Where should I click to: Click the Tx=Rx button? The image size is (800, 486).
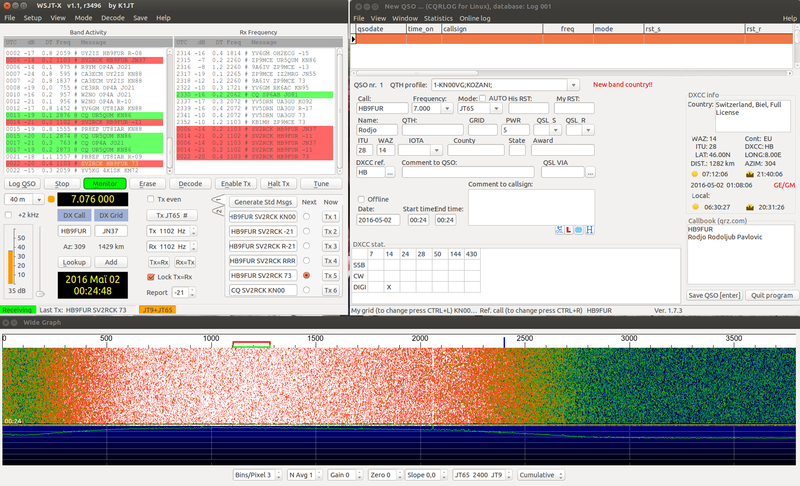tap(159, 262)
